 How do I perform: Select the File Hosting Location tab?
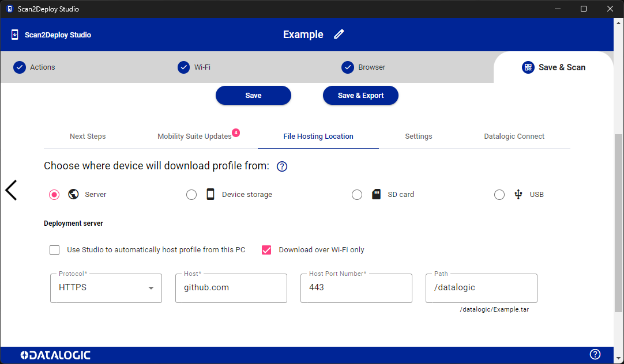point(318,136)
